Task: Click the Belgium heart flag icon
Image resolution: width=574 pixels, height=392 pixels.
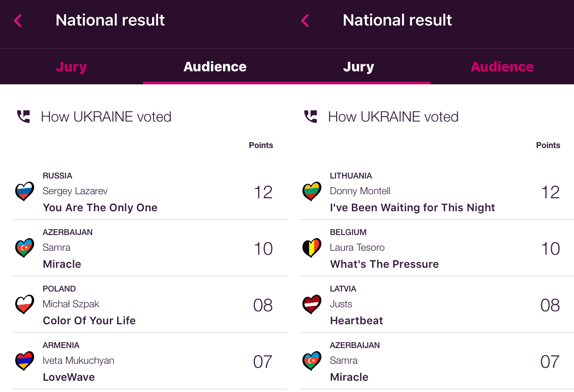Action: click(312, 248)
